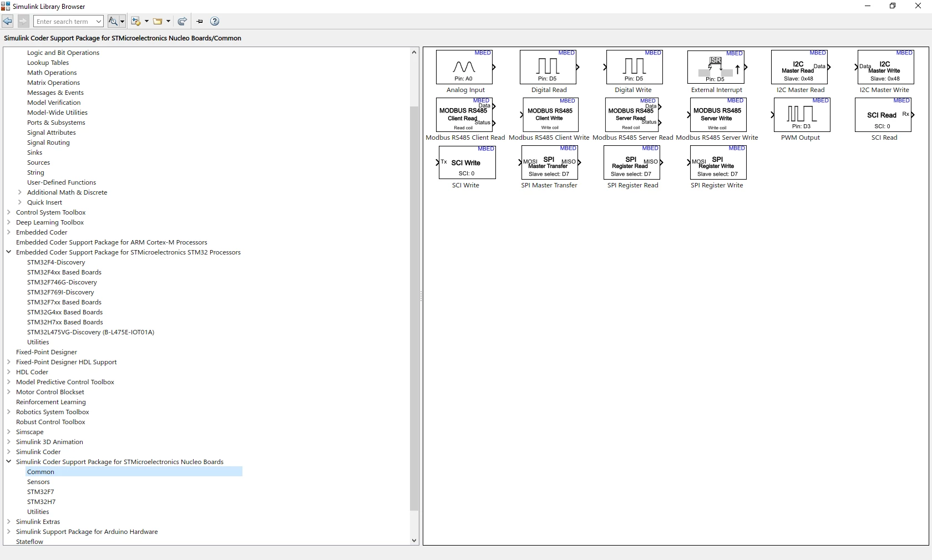
Task: Select the Digital Read block
Action: 549,67
